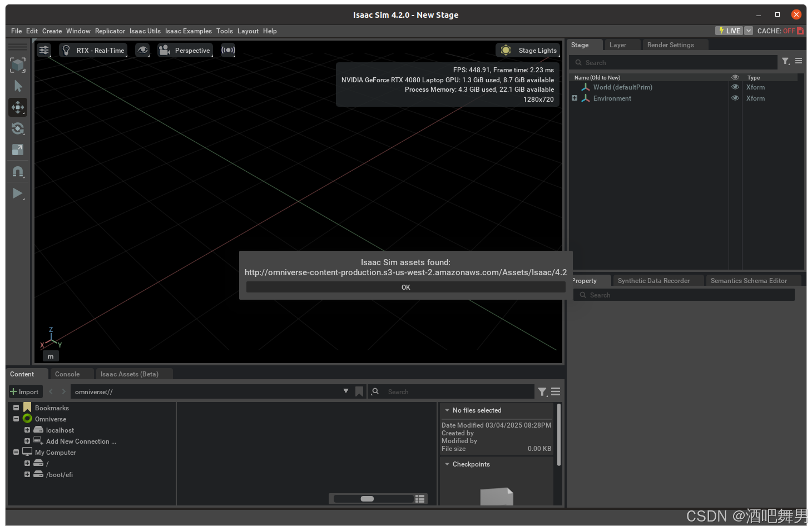Toggle visibility of World prim
This screenshot has height=531, width=812.
click(x=735, y=87)
